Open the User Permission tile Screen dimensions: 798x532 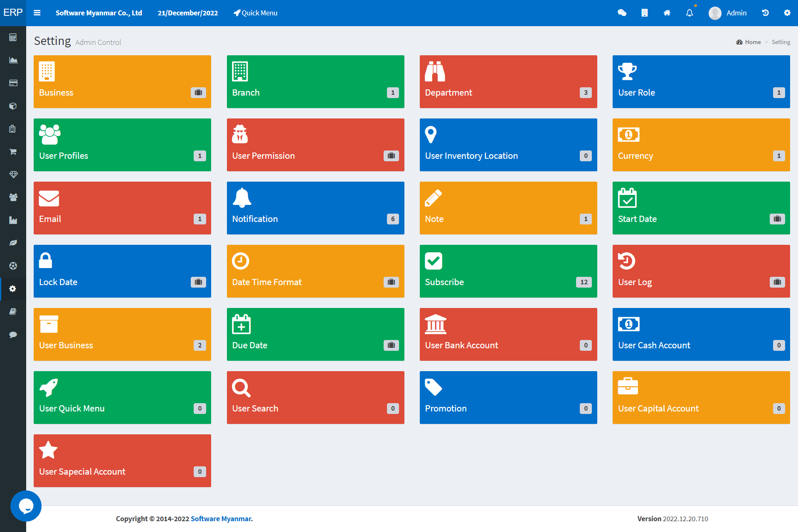315,145
